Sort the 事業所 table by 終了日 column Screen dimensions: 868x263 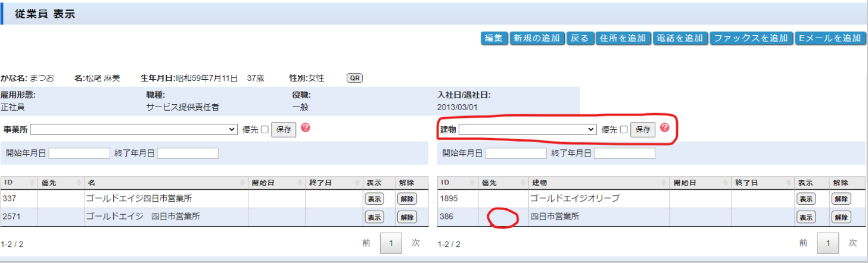point(334,183)
